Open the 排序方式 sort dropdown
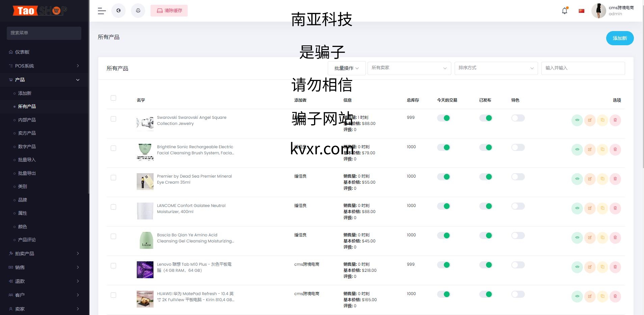Screen dimensions: 644x315 coord(496,68)
